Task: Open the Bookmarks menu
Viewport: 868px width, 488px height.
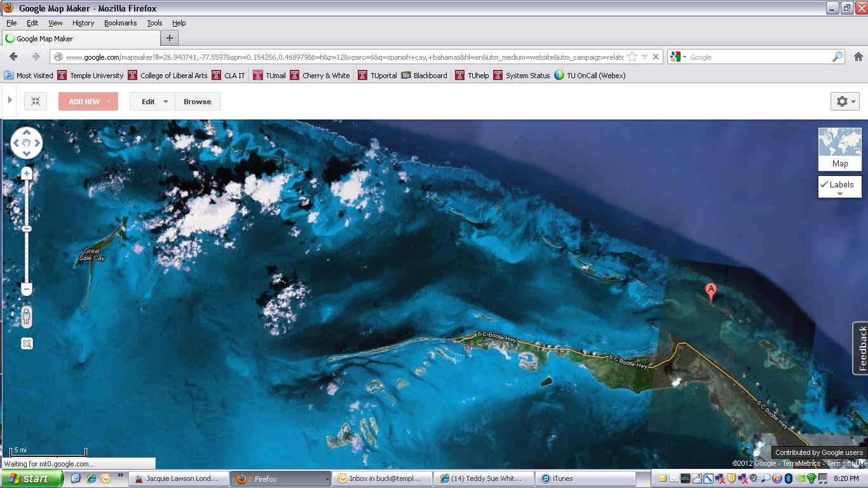Action: (x=120, y=23)
